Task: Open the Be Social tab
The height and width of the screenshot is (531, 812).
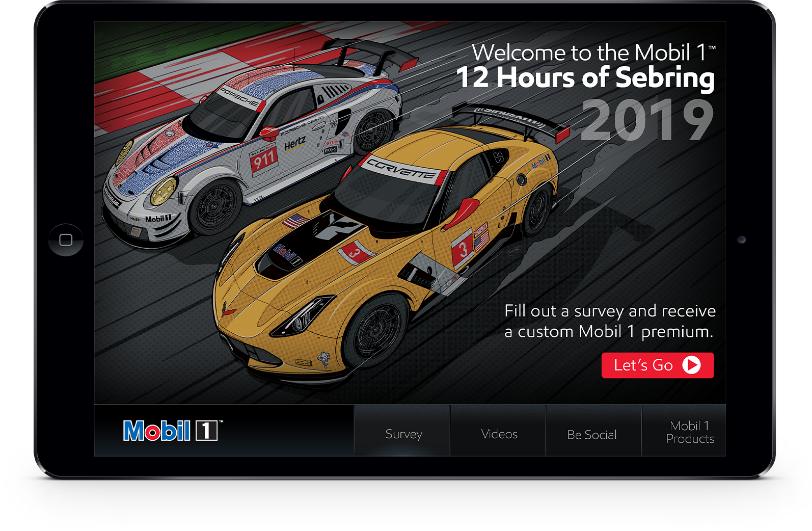Action: coord(593,431)
